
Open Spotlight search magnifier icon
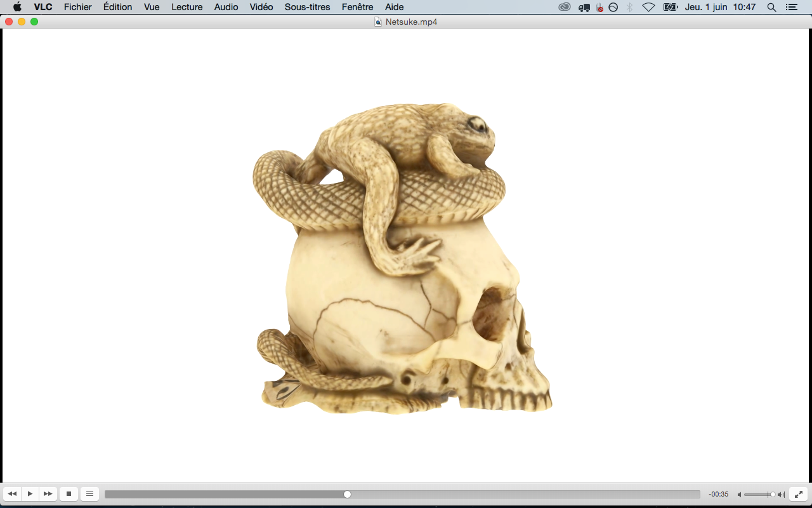coord(771,7)
